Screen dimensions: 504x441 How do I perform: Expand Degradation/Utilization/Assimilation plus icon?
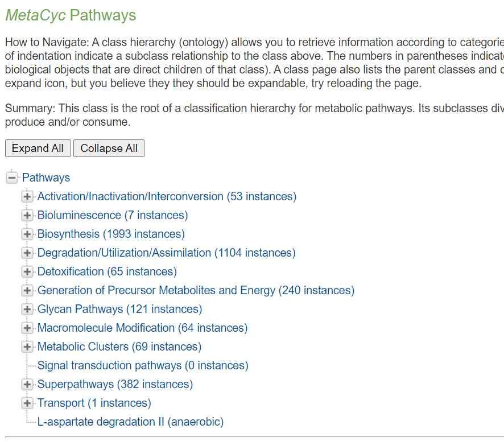(27, 253)
